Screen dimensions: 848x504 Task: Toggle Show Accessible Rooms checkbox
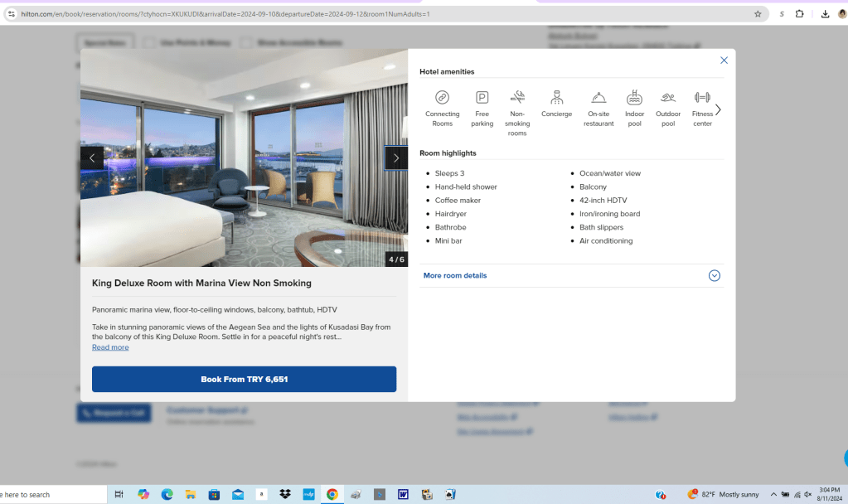(245, 42)
